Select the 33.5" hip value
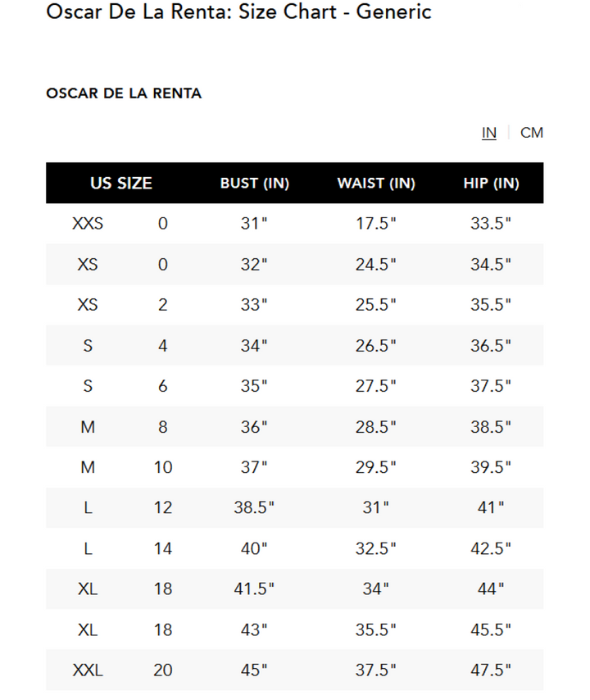This screenshot has height=700, width=590. point(492,224)
